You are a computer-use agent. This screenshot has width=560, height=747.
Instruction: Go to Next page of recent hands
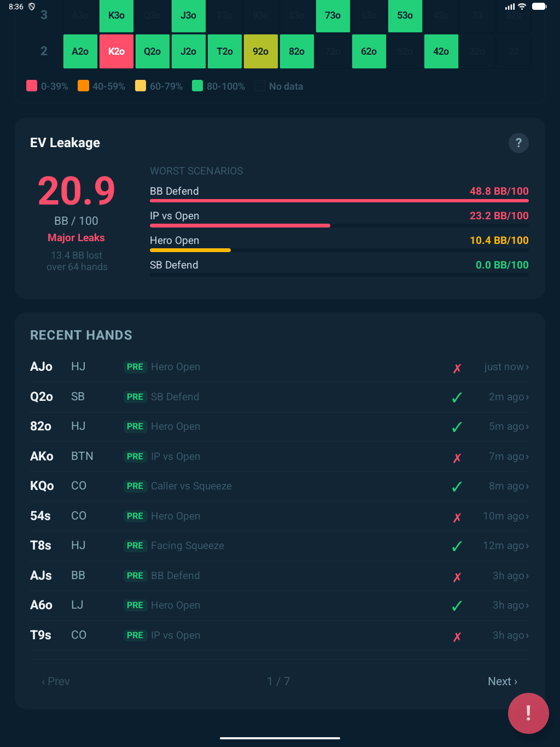(502, 681)
